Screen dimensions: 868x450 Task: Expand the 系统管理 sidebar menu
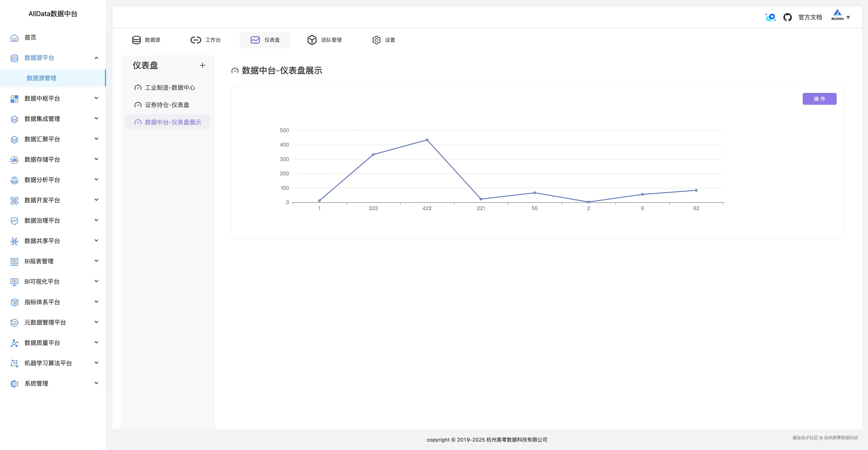pyautogui.click(x=96, y=383)
